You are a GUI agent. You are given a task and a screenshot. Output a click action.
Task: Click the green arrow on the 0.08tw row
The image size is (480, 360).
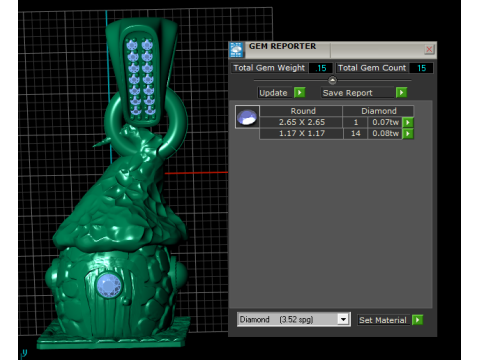pyautogui.click(x=408, y=134)
